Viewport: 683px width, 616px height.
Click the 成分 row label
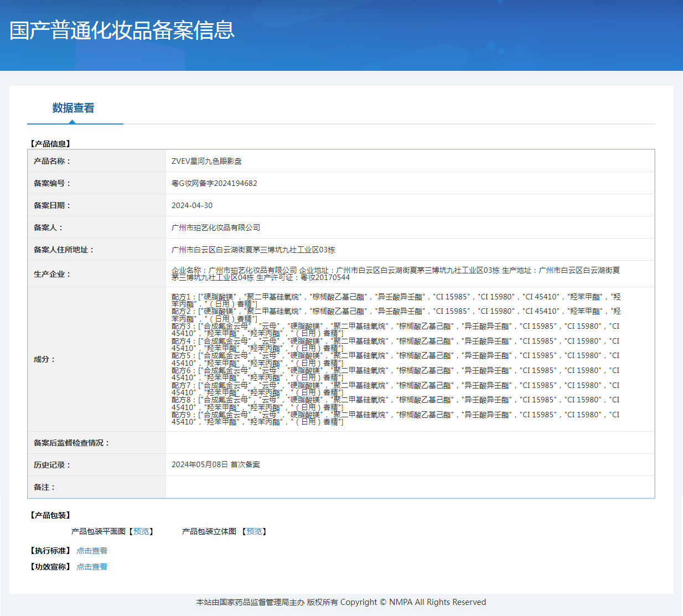[44, 359]
